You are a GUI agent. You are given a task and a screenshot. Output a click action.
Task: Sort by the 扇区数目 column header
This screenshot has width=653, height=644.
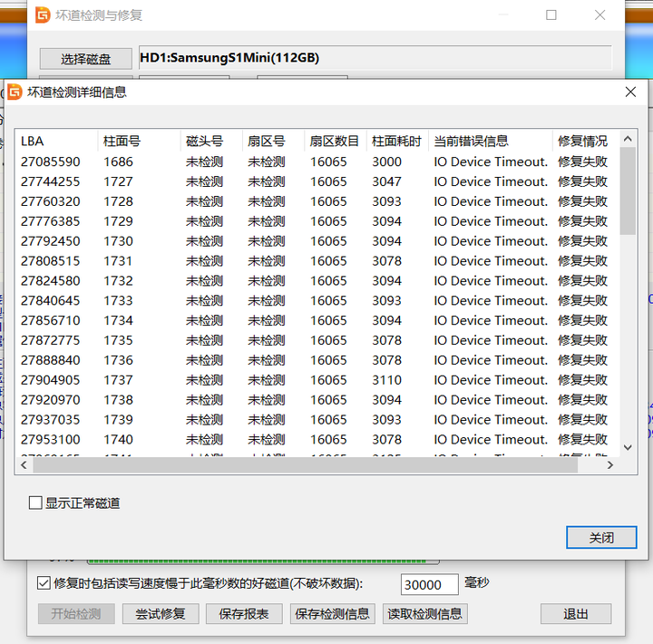click(336, 141)
